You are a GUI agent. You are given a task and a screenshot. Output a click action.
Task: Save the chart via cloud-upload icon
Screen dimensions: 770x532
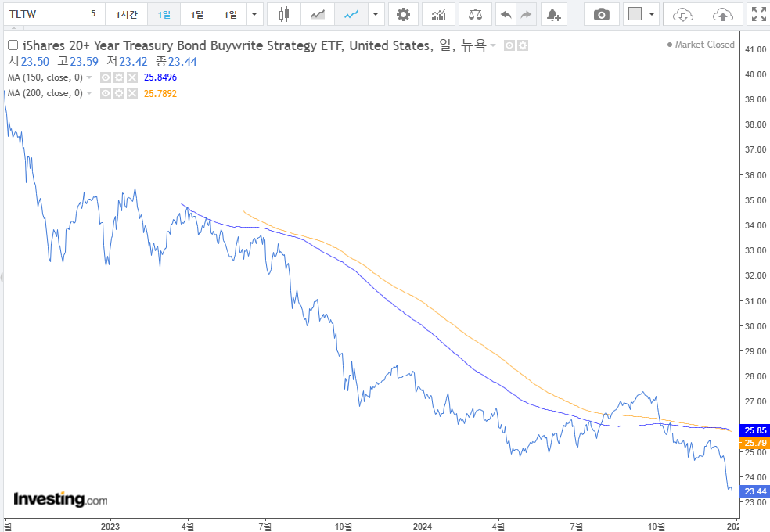722,14
